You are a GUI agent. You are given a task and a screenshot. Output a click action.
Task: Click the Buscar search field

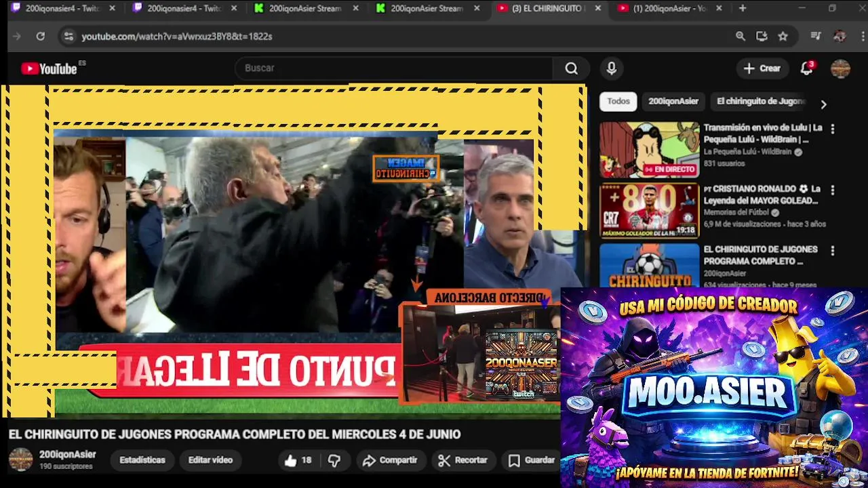coord(395,68)
